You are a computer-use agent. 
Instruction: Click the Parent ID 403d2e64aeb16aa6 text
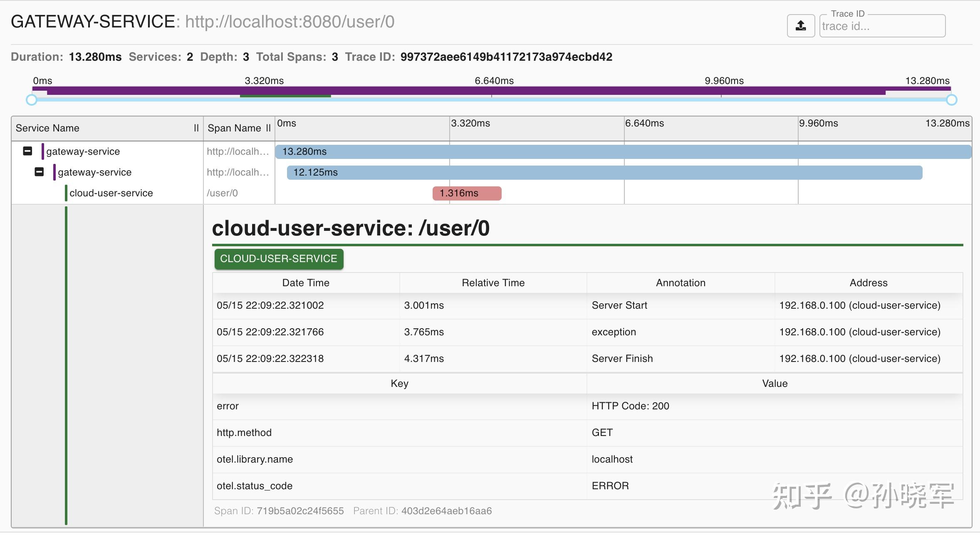coord(423,511)
